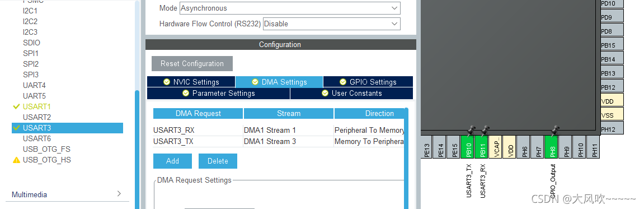Screen dimensions: 644x209
Task: Open the Mode dropdown set to Asynchronous
Action: (290, 8)
